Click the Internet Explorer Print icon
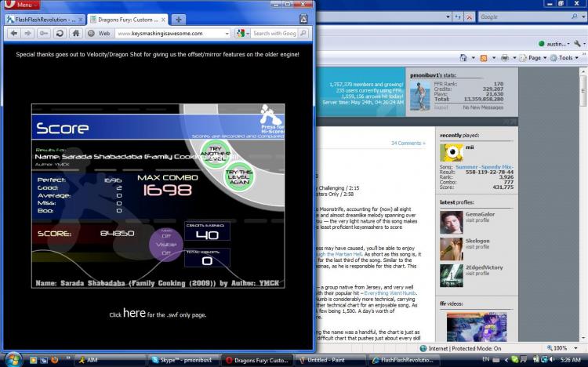This screenshot has width=588, height=367. 505,58
